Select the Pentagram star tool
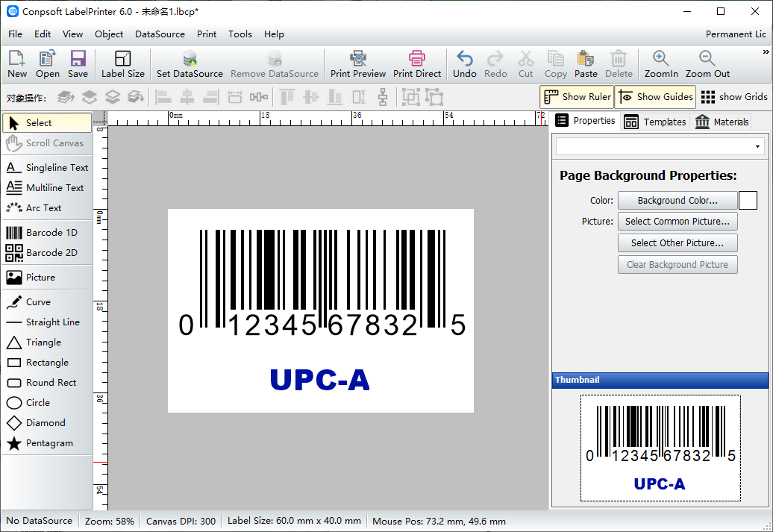 47,443
